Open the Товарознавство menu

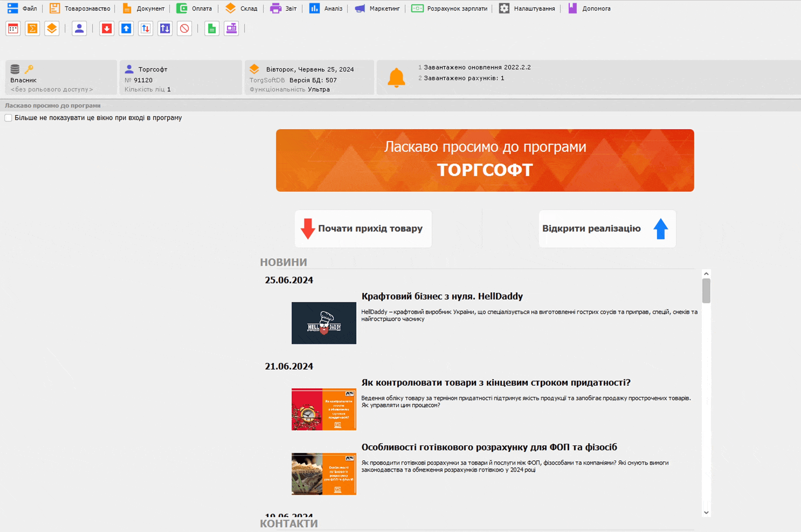tap(80, 9)
